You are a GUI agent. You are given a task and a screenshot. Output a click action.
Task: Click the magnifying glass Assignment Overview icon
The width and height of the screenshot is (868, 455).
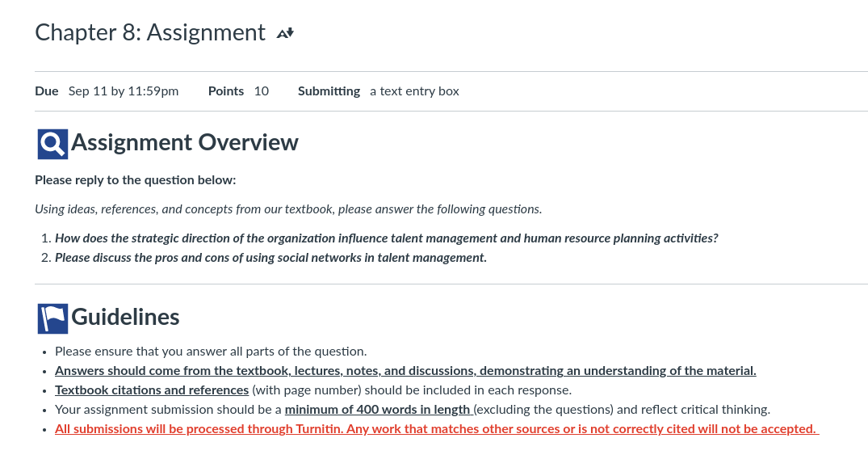[52, 144]
